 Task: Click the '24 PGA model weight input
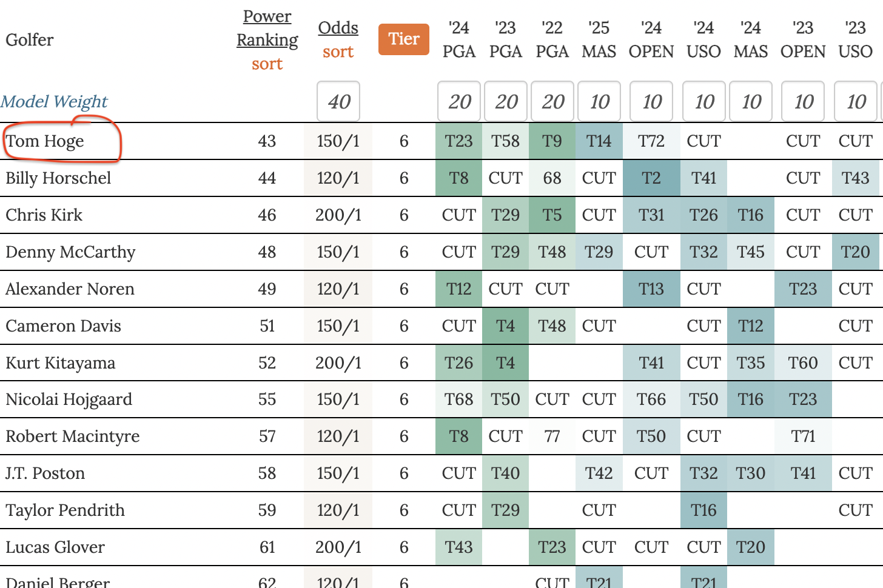tap(459, 101)
